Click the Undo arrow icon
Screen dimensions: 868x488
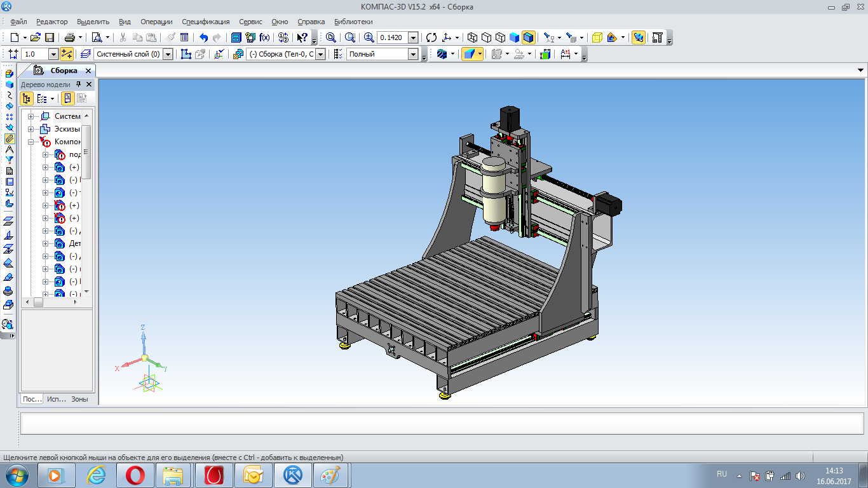tap(203, 37)
